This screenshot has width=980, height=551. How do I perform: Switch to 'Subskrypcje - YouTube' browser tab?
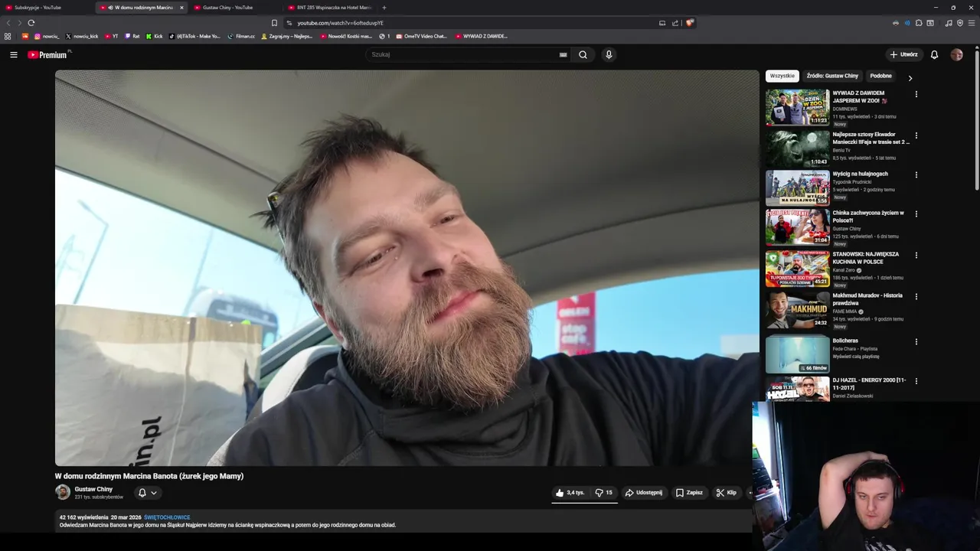46,8
